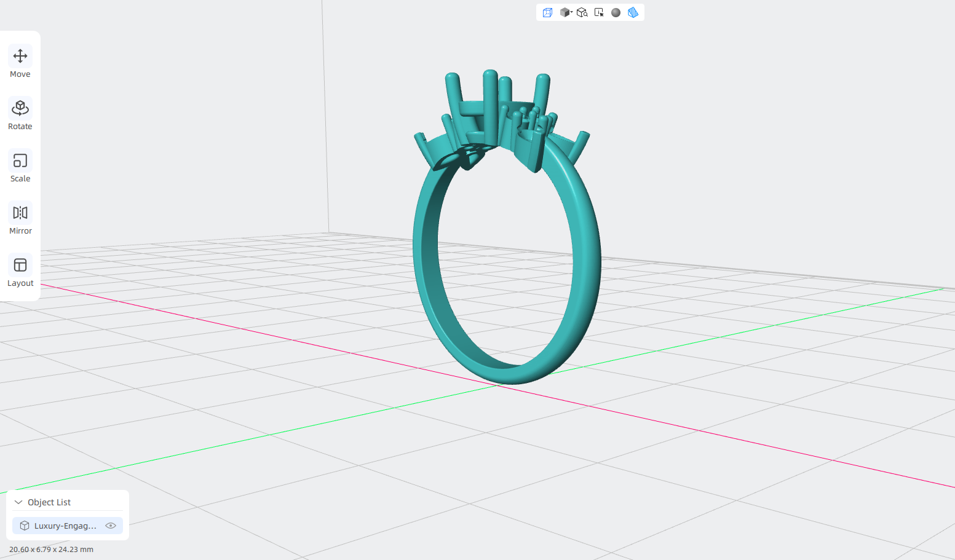Collapse the Object List panel
Screen dimensions: 955x560
pyautogui.click(x=18, y=502)
